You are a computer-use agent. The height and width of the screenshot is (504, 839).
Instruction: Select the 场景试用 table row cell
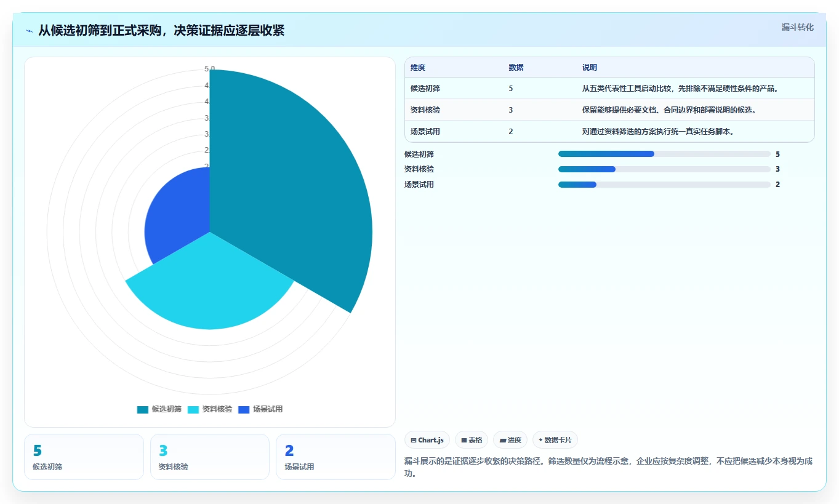425,132
